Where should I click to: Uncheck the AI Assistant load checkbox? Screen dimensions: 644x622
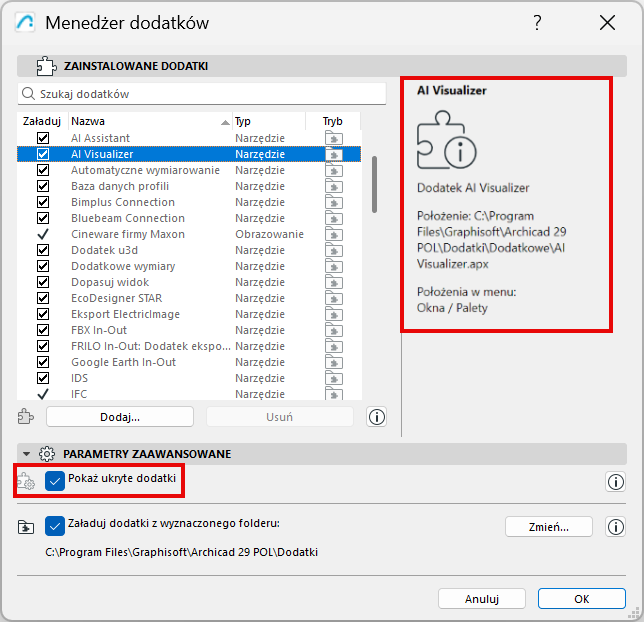coord(43,138)
